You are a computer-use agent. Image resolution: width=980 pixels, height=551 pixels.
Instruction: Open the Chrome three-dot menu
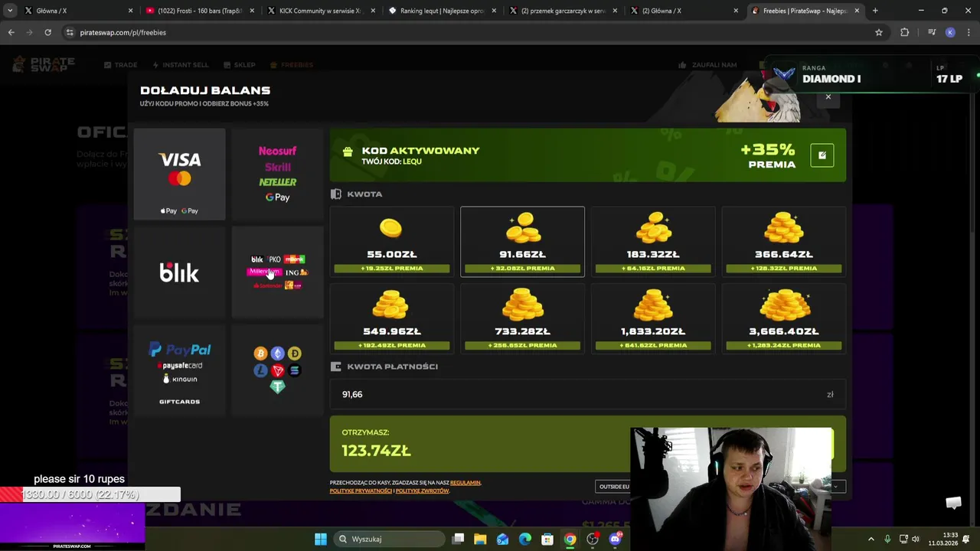coord(969,32)
